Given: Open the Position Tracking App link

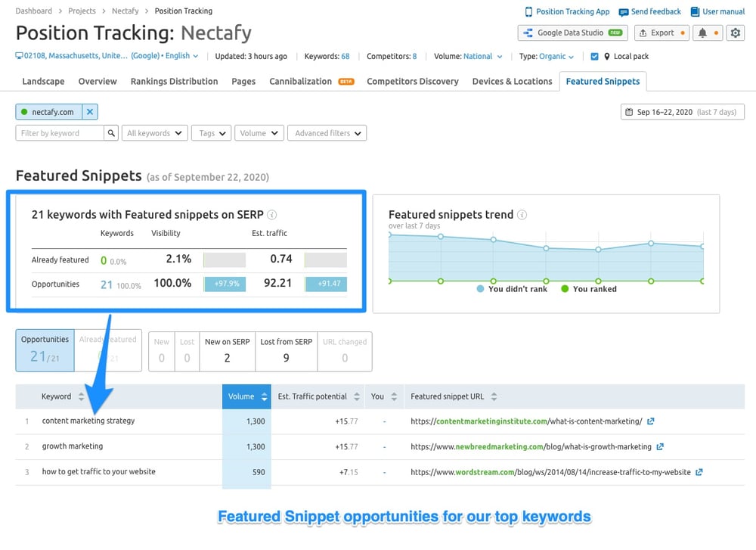Looking at the screenshot, I should (x=567, y=11).
